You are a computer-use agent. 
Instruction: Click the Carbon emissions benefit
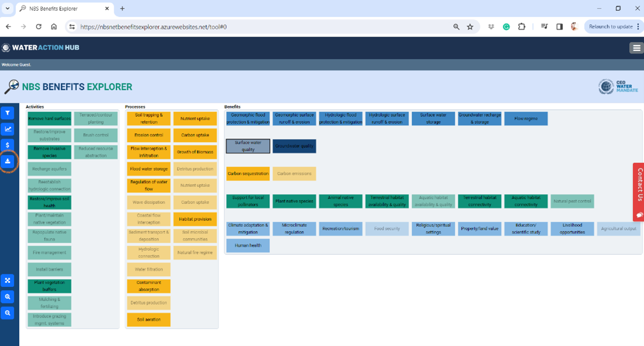point(294,174)
